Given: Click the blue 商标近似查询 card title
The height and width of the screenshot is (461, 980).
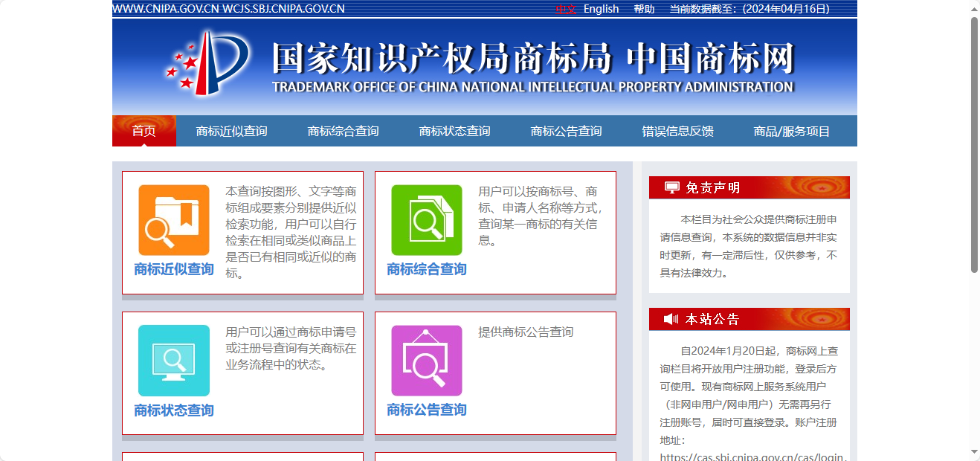Looking at the screenshot, I should tap(174, 269).
